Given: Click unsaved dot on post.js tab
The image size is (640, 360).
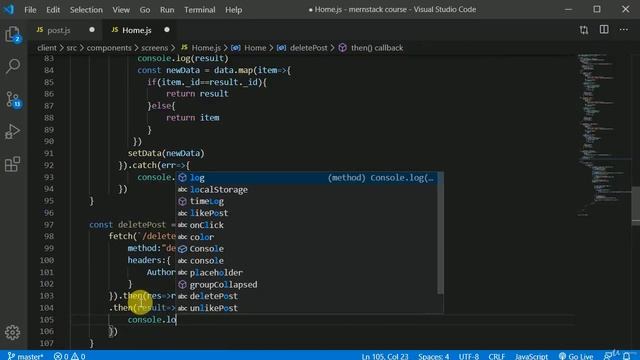Looking at the screenshot, I should (x=92, y=30).
